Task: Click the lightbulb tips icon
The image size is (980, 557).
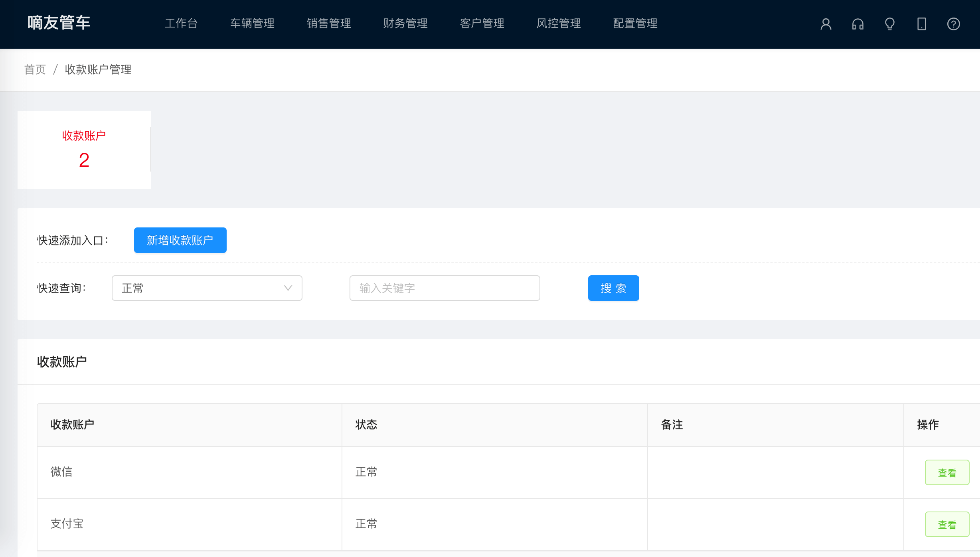Action: [x=889, y=24]
